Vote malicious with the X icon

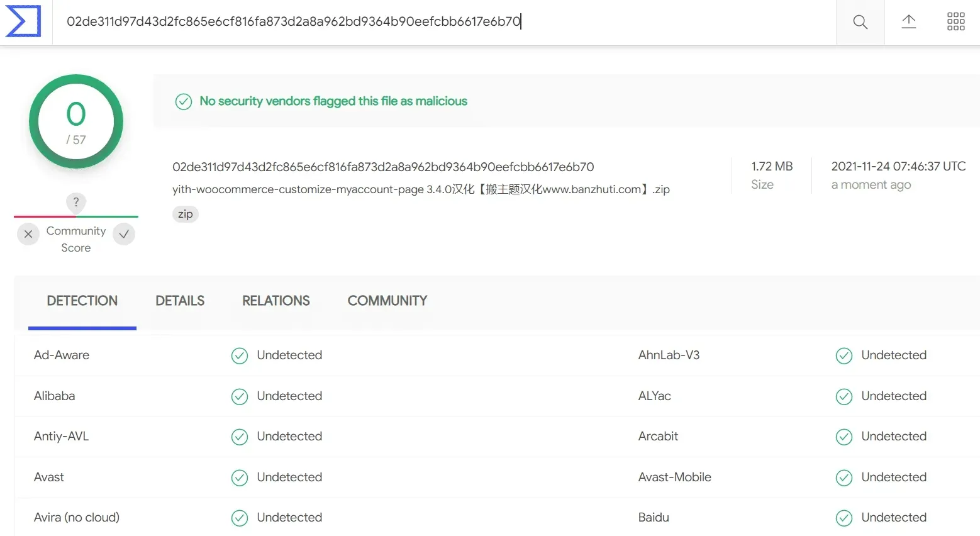(28, 234)
